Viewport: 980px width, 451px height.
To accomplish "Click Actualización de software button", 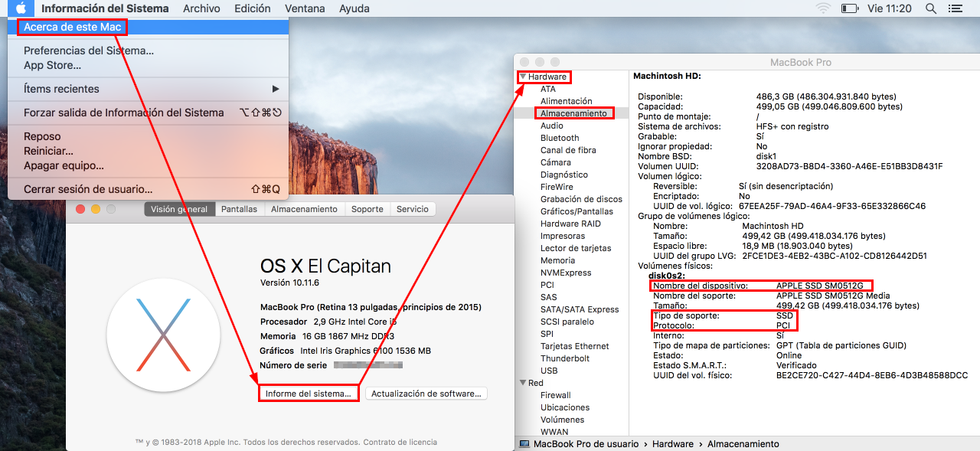I will (x=426, y=394).
